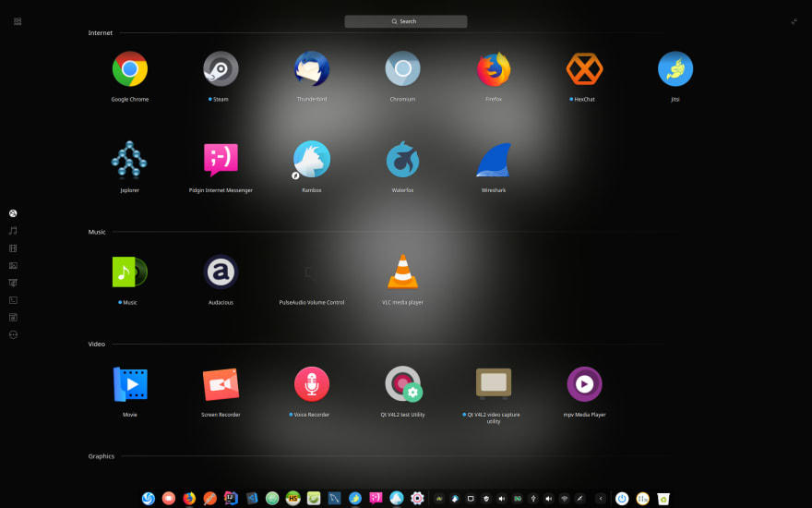Viewport: 812px width, 508px height.
Task: Jump to Office category (presentation) in sidebar
Action: click(13, 283)
